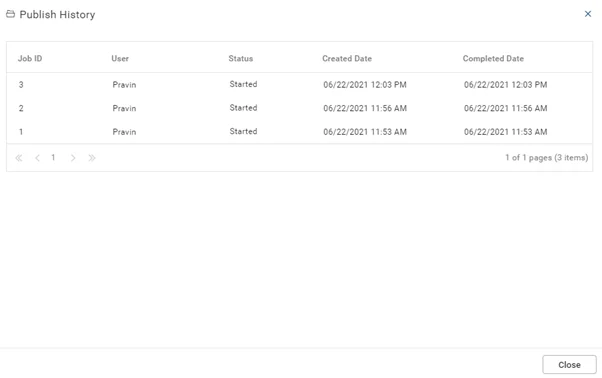Image resolution: width=602 pixels, height=378 pixels.
Task: Click the '1 of 1 pages (3 items)' summary
Action: pyautogui.click(x=547, y=158)
